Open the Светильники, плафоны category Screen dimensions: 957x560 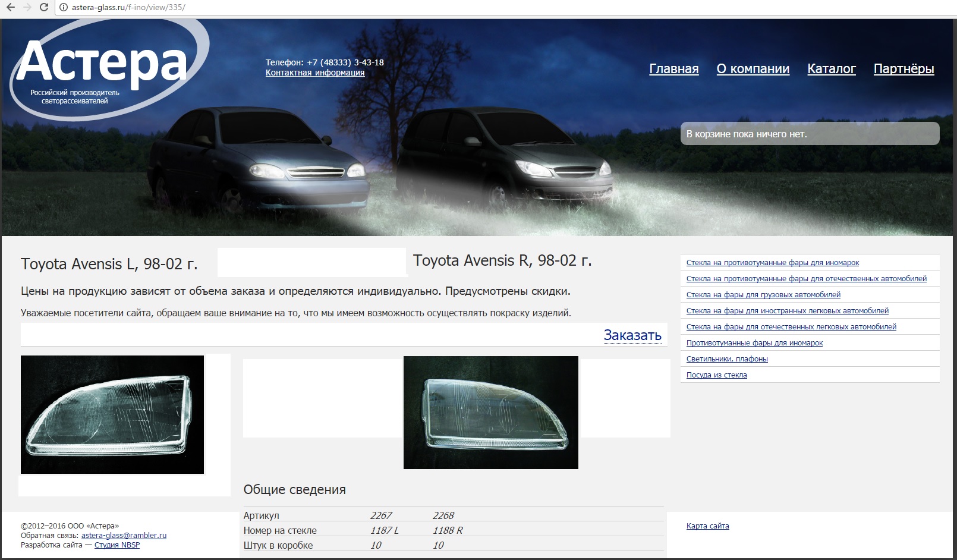[727, 359]
